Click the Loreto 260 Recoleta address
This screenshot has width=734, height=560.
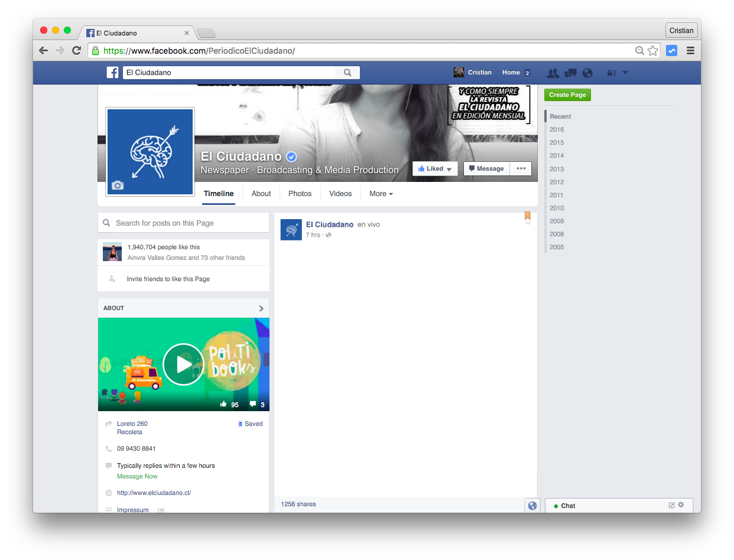coord(132,428)
